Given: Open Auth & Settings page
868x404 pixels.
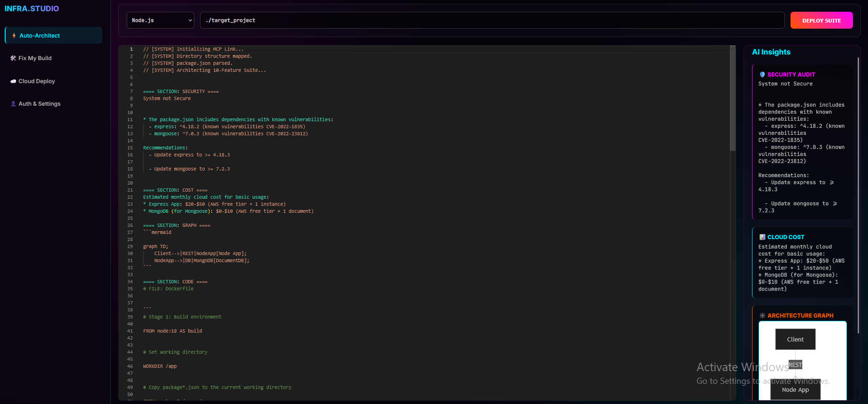Looking at the screenshot, I should (x=54, y=104).
